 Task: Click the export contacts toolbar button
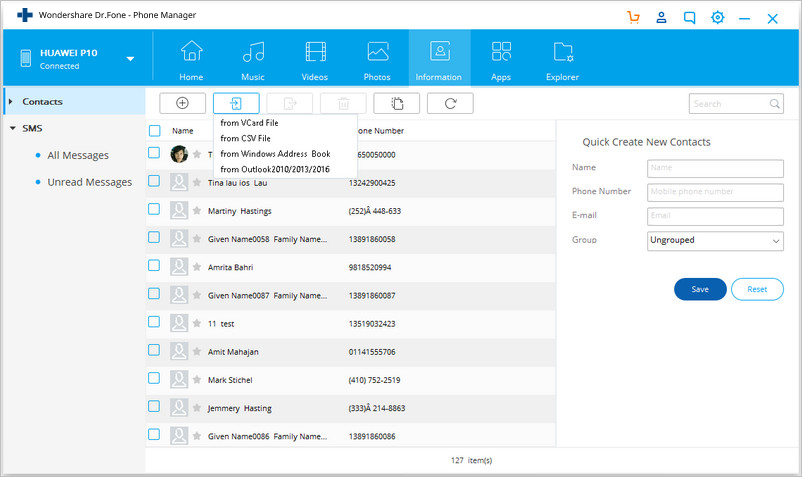[x=289, y=103]
